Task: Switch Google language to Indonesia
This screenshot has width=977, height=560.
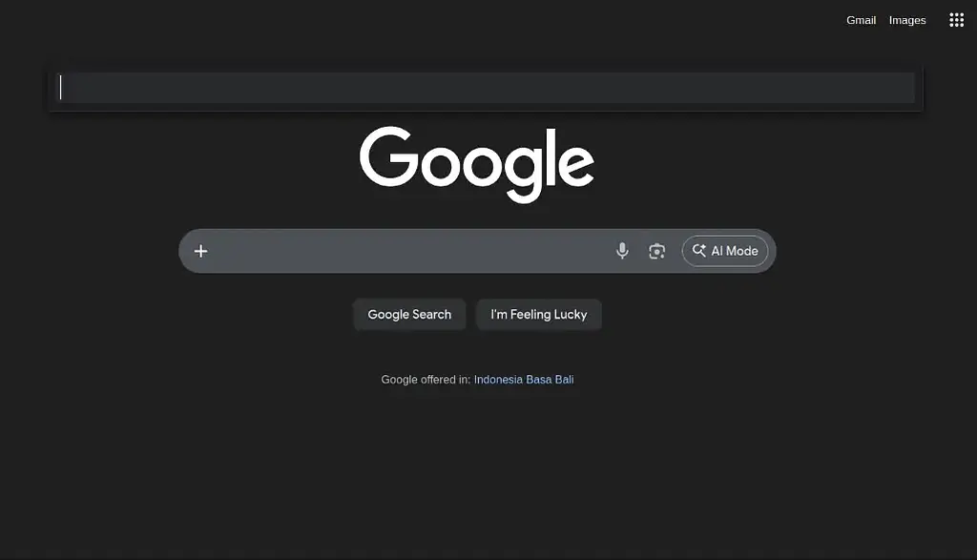Action: coord(498,380)
